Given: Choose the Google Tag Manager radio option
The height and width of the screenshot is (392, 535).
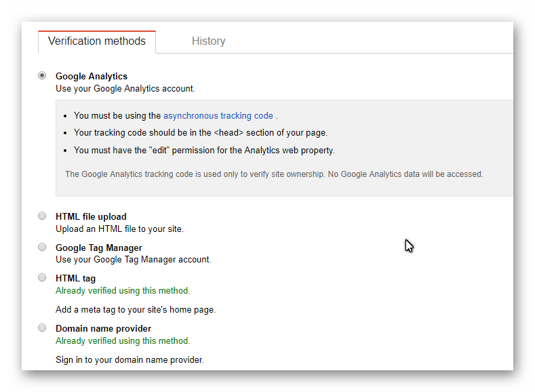Looking at the screenshot, I should pyautogui.click(x=42, y=247).
